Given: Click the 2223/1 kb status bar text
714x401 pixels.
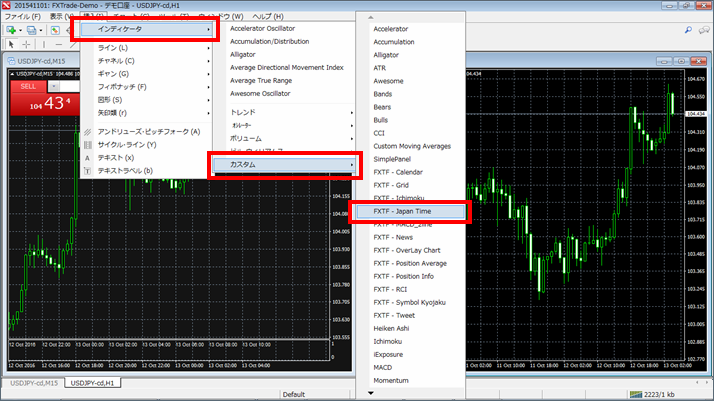Looking at the screenshot, I should [x=659, y=394].
